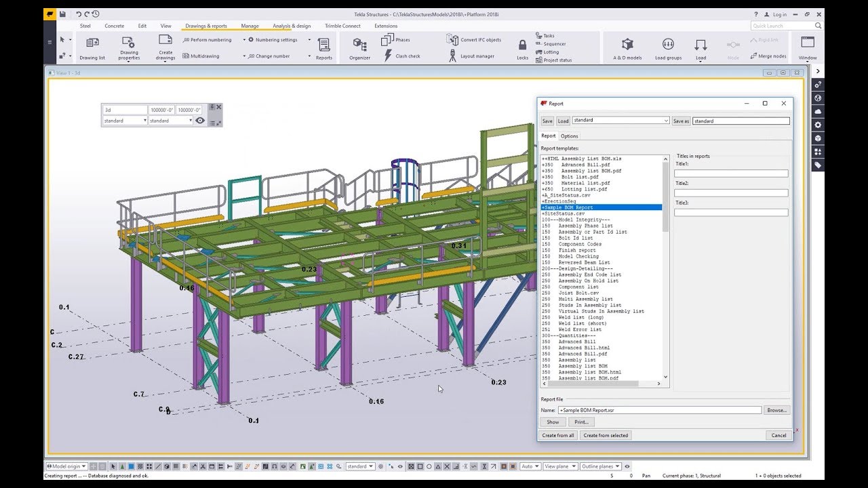Open the standard settings dropdown in Report dialog

click(666, 121)
